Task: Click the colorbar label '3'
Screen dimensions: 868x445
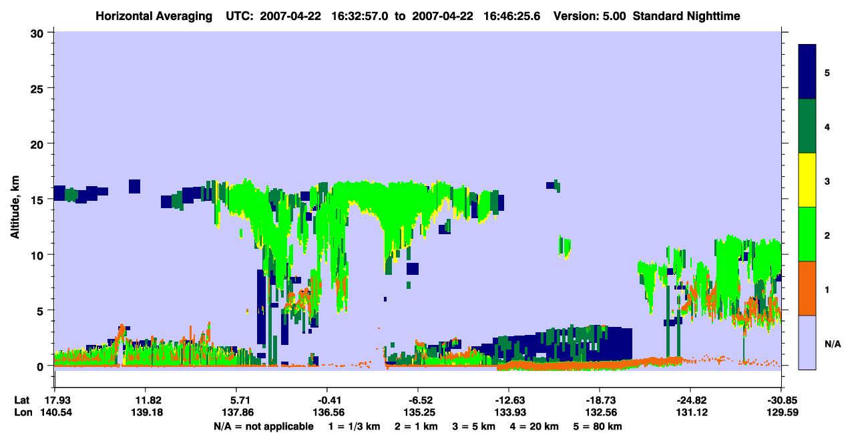Action: pyautogui.click(x=827, y=181)
